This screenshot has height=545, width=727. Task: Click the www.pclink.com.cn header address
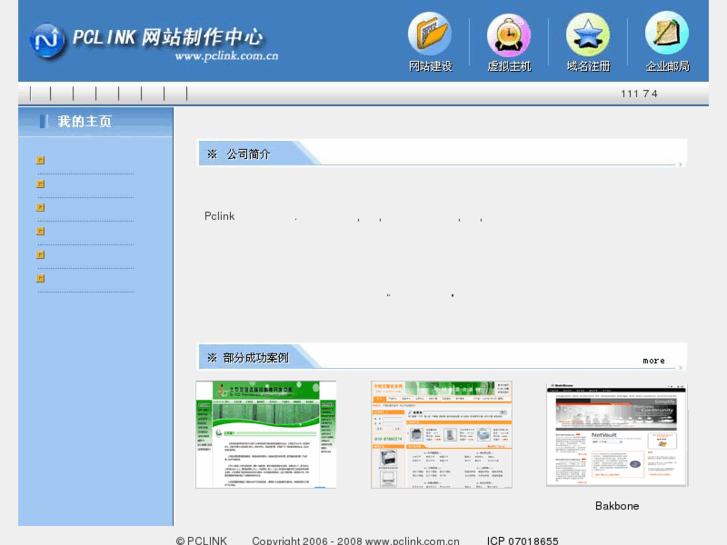pos(227,56)
